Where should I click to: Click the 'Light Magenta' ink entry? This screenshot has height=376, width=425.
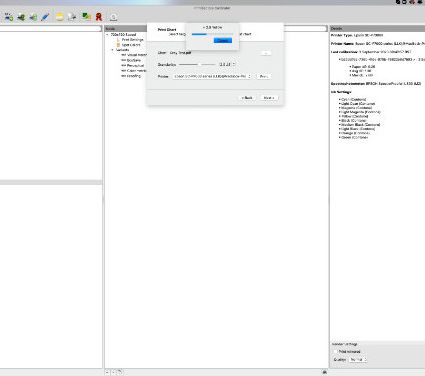click(x=361, y=112)
